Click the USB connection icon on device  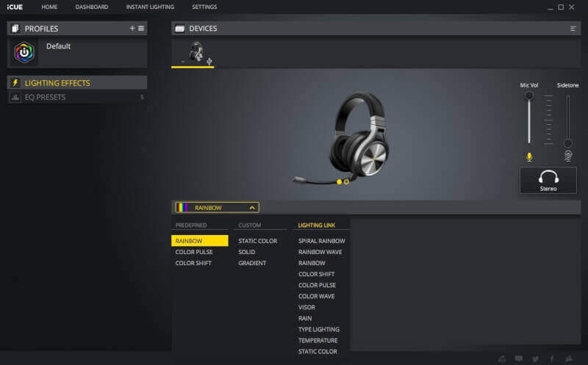tap(209, 61)
